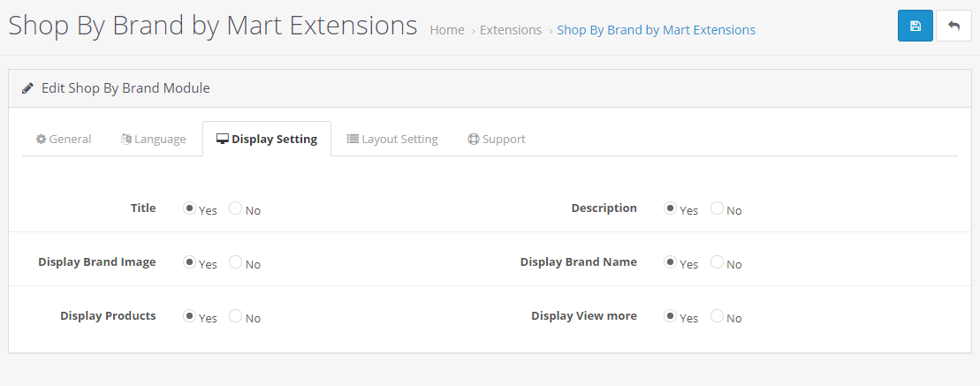Screen dimensions: 980x386
Task: Click the blue Save floppy-disk button
Action: pos(915,26)
